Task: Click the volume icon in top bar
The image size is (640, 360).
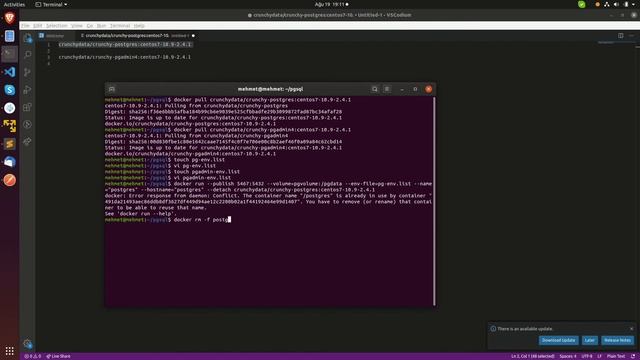Action: [616, 4]
